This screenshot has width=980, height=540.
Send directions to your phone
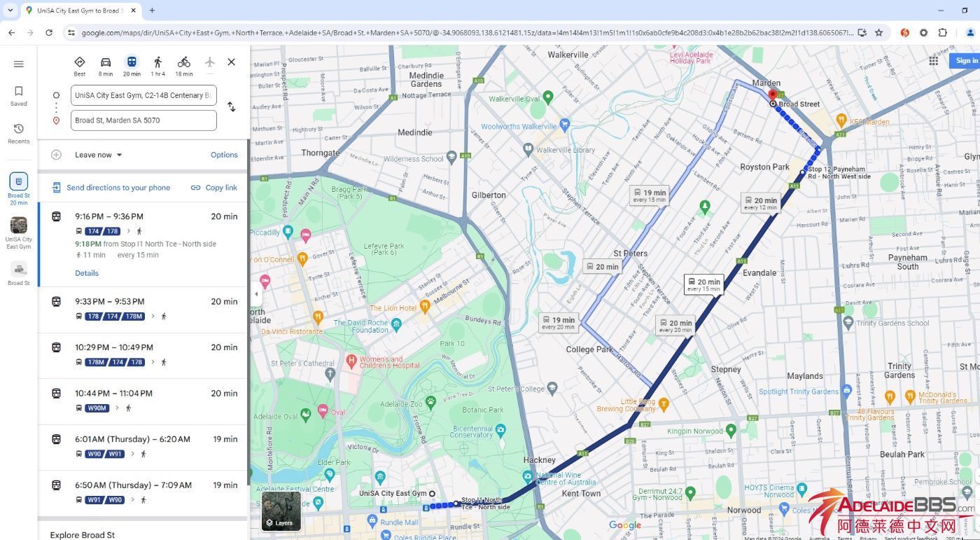(x=111, y=188)
